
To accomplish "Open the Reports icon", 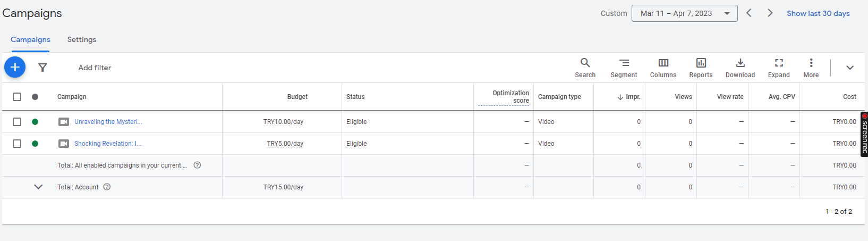I will click(x=701, y=68).
